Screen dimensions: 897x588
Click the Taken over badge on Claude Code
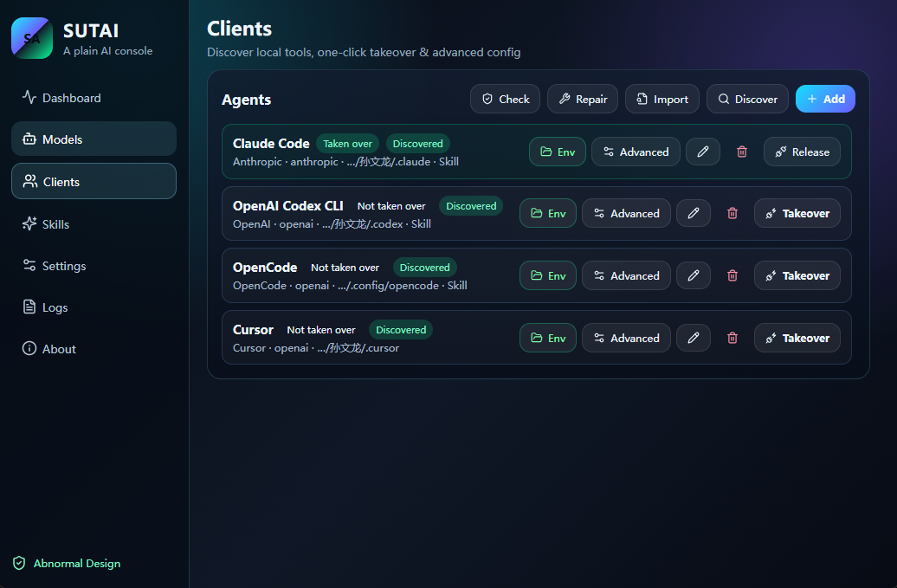[348, 144]
